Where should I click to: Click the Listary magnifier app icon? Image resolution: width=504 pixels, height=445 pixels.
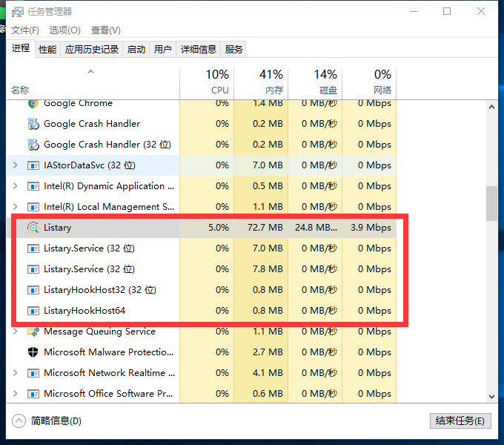click(33, 228)
